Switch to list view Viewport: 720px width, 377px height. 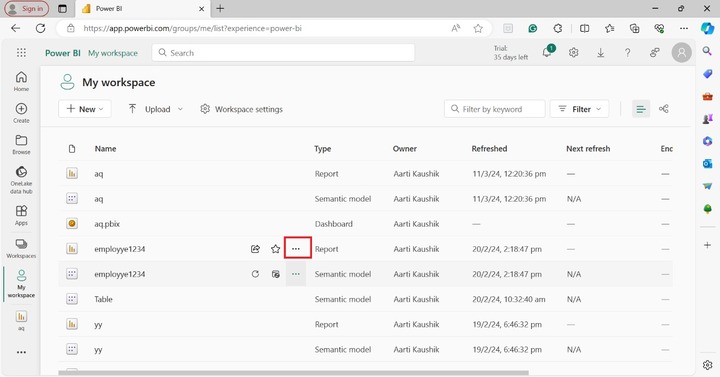pos(641,109)
